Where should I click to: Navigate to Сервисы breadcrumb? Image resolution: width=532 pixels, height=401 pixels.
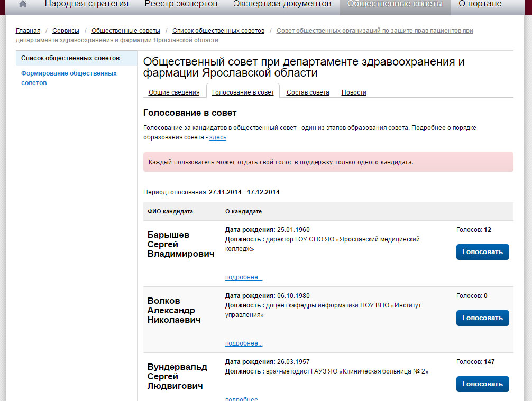tap(66, 31)
